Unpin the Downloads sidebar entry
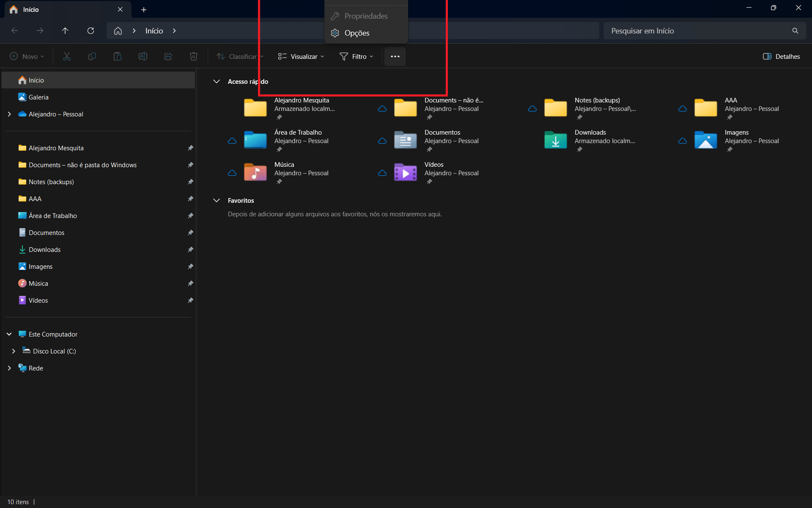Screen dimensions: 812x508 [x=190, y=249]
